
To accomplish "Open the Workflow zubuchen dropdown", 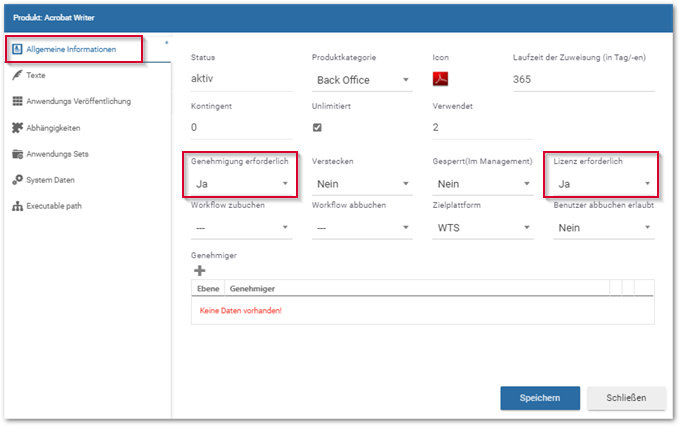I will click(242, 228).
